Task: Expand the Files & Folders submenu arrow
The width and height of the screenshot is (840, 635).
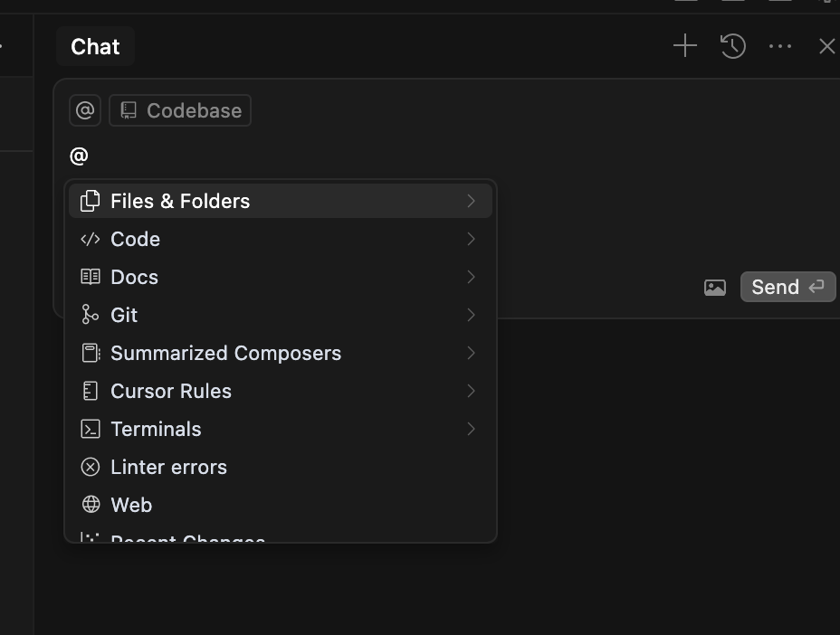Action: 471,201
